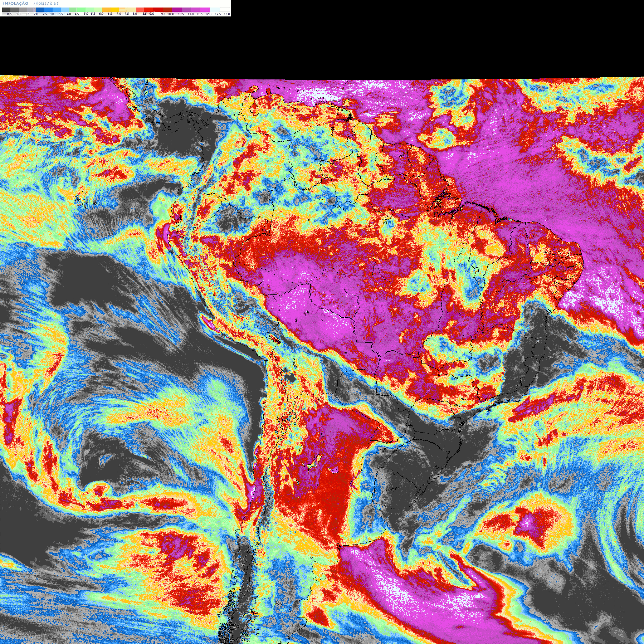Click the '5.0' legend value
644x644 pixels.
(x=86, y=14)
